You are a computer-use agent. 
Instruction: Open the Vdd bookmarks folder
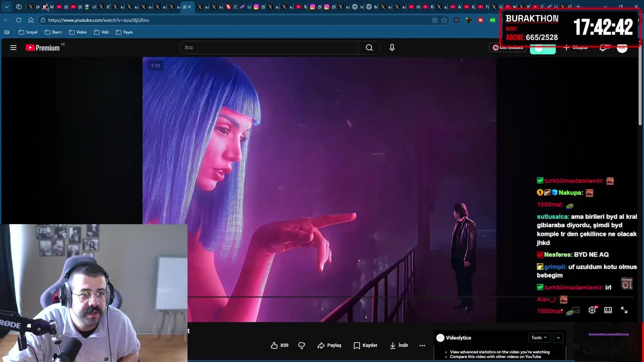tap(101, 32)
